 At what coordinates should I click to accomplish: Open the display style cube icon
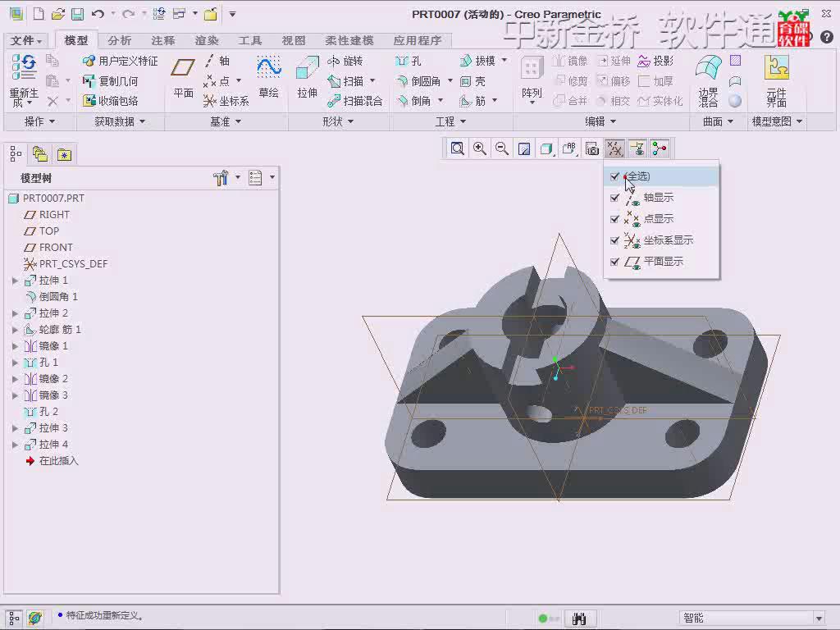click(x=546, y=148)
